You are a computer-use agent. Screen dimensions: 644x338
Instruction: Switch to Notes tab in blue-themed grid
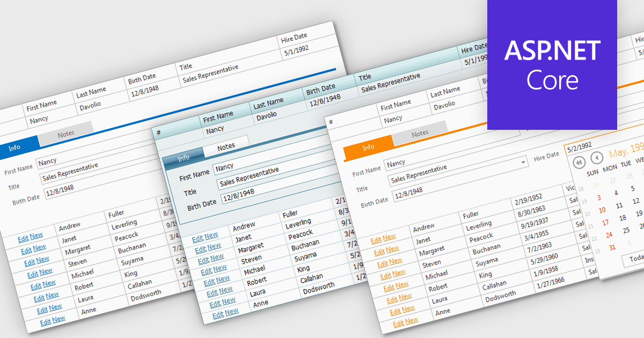[65, 133]
